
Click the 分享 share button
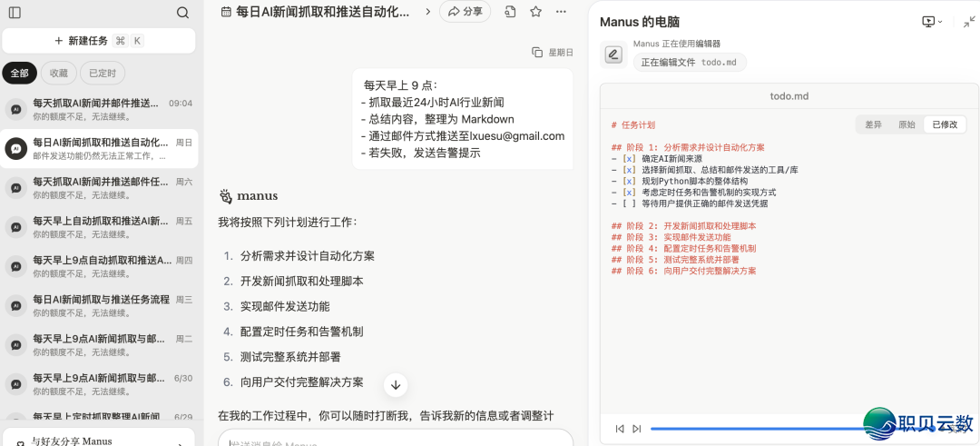pos(465,12)
